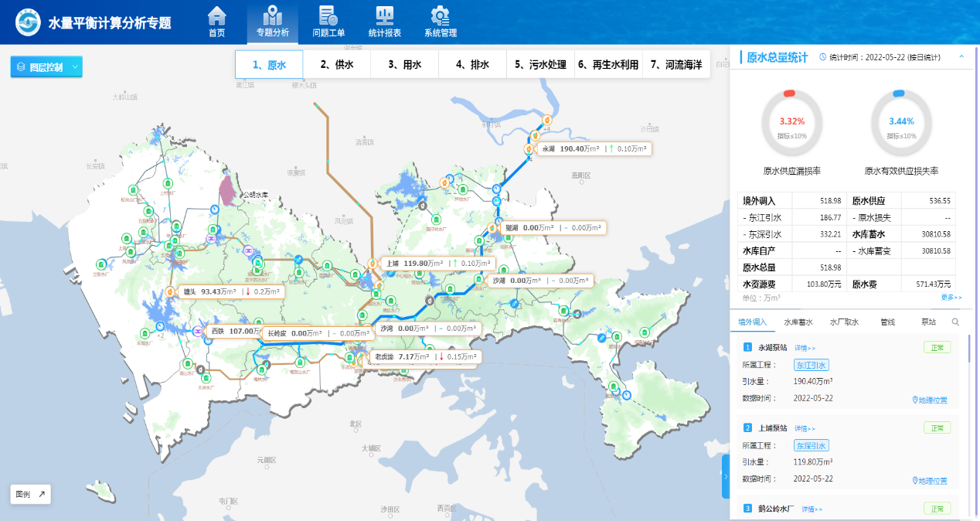Click 永湖 pump station map marker
Viewport: 980px width, 521px height.
[529, 149]
